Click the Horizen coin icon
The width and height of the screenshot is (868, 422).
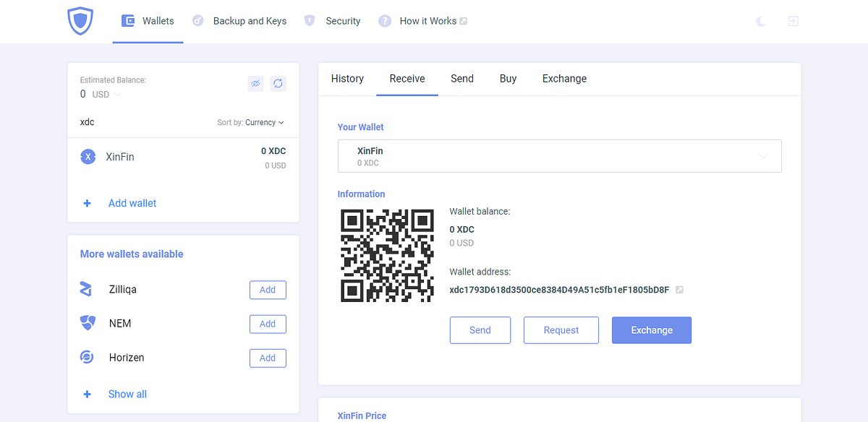[x=87, y=357]
